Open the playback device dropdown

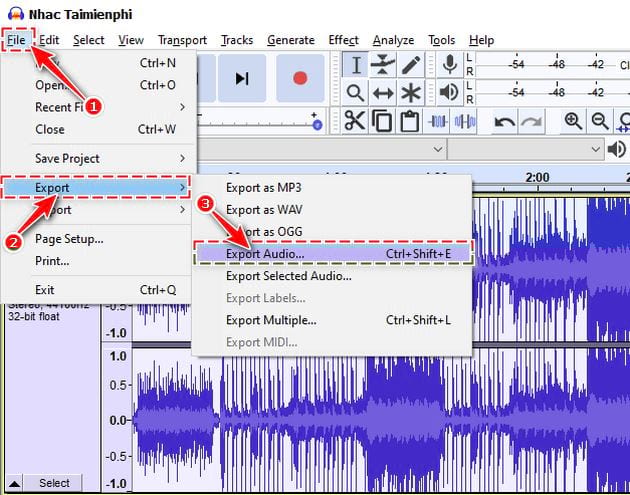526,149
